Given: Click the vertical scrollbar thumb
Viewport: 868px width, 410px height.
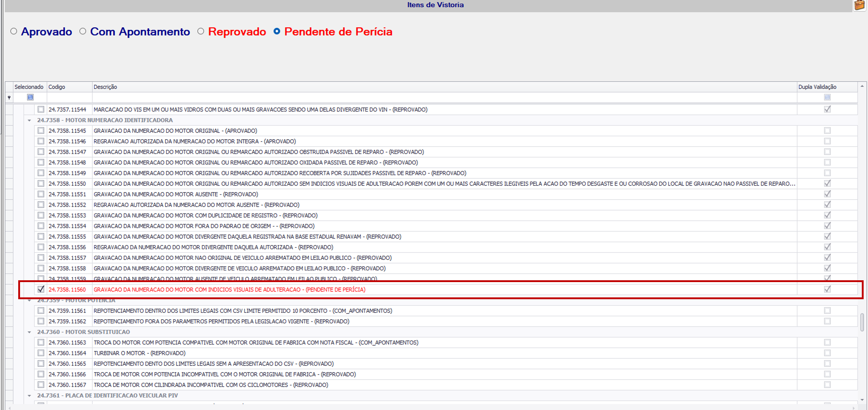Looking at the screenshot, I should point(862,322).
